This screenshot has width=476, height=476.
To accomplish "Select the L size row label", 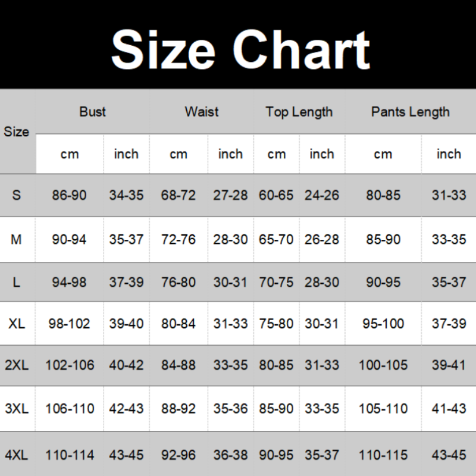I will coord(17,283).
